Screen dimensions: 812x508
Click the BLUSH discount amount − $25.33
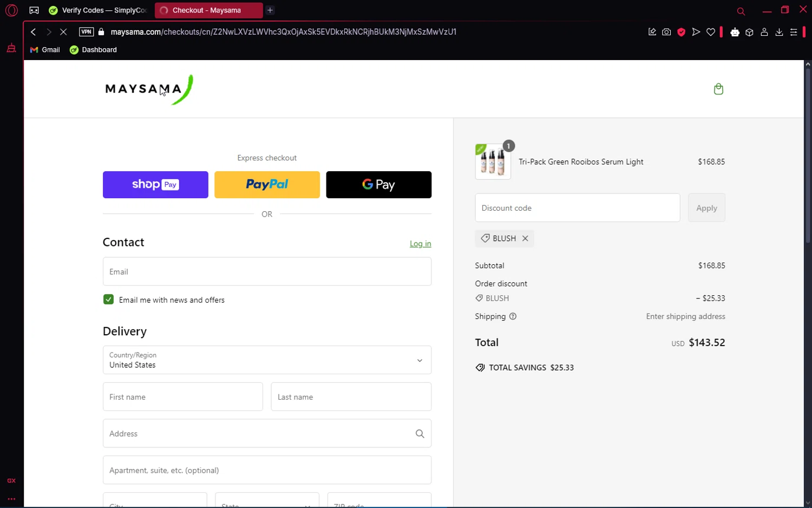click(710, 298)
